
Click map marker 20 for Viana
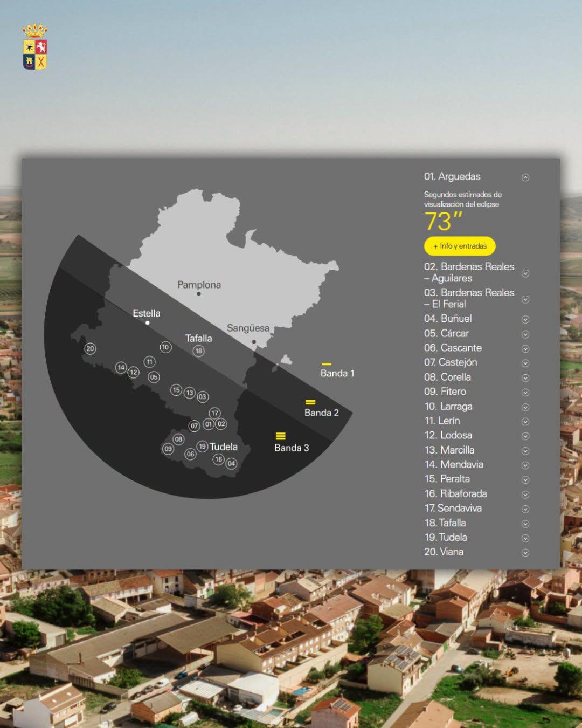tap(90, 349)
